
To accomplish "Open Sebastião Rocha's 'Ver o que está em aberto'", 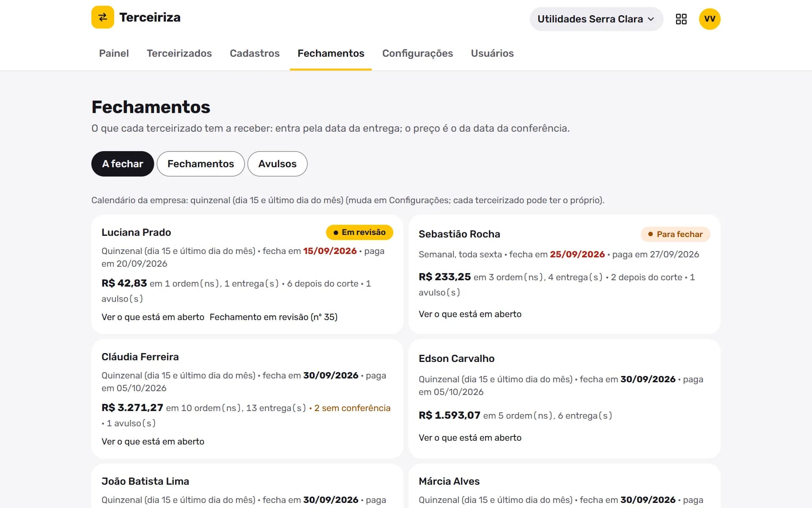I will point(470,314).
